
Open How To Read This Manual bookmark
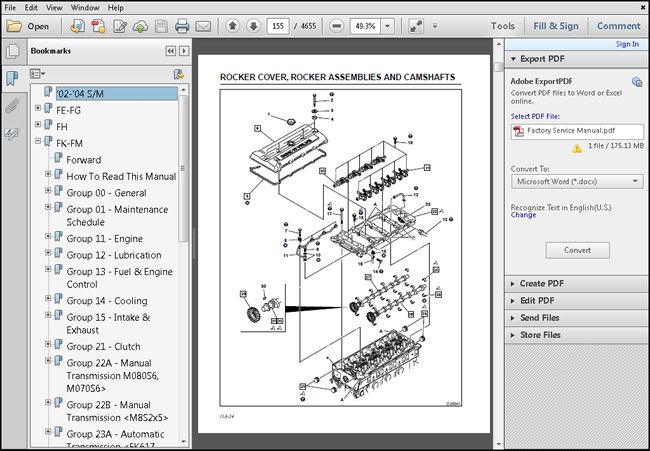point(121,177)
